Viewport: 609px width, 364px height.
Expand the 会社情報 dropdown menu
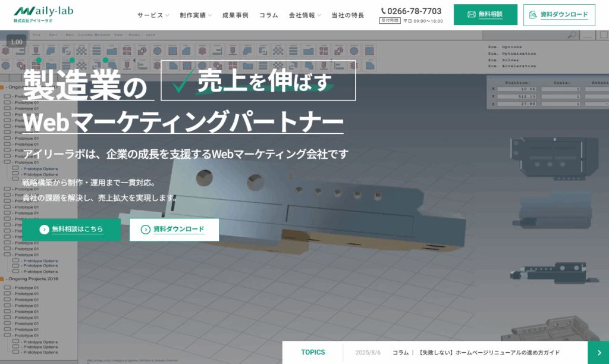[305, 15]
